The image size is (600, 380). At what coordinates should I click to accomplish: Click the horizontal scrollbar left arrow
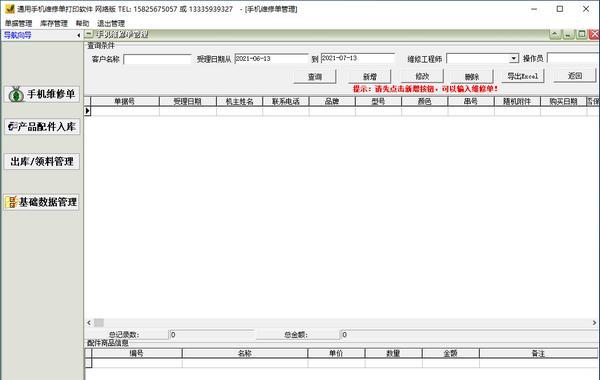[x=89, y=323]
